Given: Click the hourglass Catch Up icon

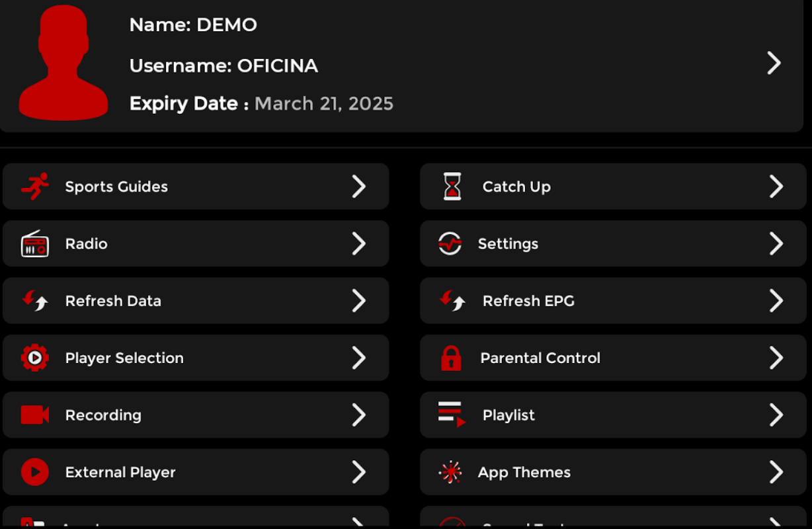Looking at the screenshot, I should pos(452,186).
